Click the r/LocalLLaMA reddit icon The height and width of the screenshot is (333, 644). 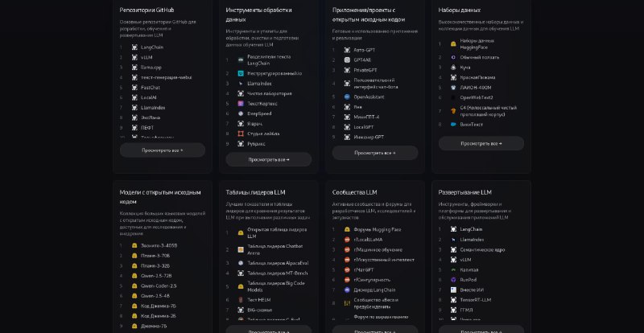347,240
